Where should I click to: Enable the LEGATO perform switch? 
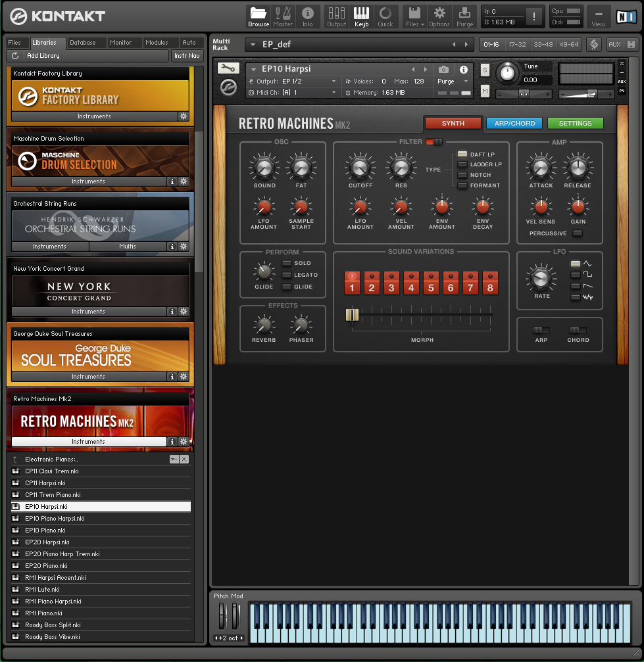[x=287, y=275]
